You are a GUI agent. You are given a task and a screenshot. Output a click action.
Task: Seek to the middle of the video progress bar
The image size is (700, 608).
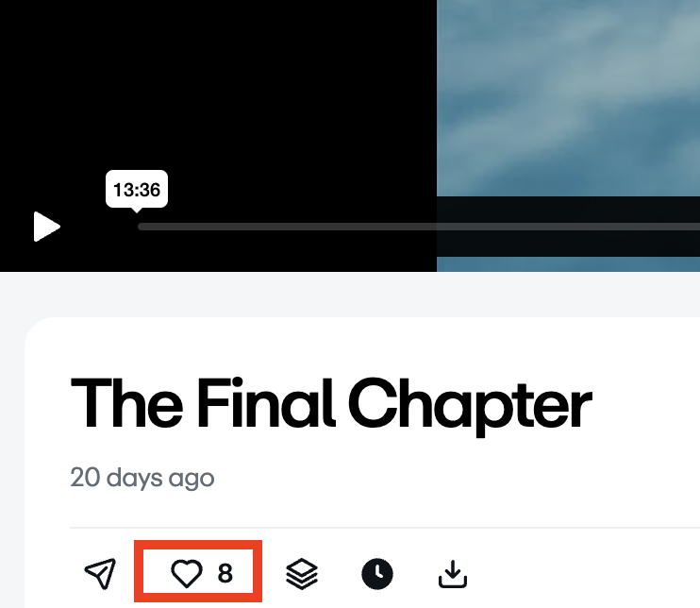(419, 227)
